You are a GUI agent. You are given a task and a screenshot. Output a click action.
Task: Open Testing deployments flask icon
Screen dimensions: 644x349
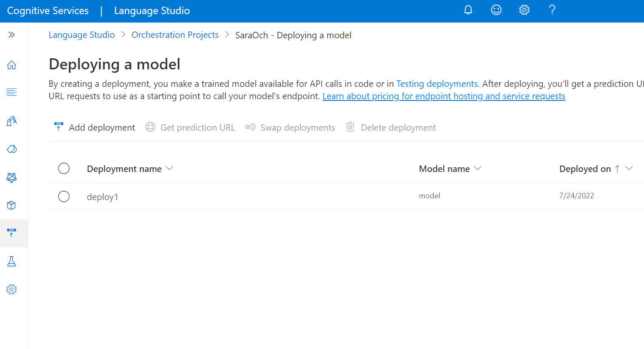click(x=11, y=261)
